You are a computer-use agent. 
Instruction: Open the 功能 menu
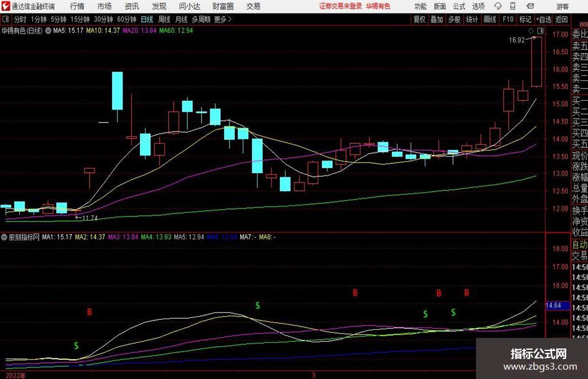(x=421, y=6)
